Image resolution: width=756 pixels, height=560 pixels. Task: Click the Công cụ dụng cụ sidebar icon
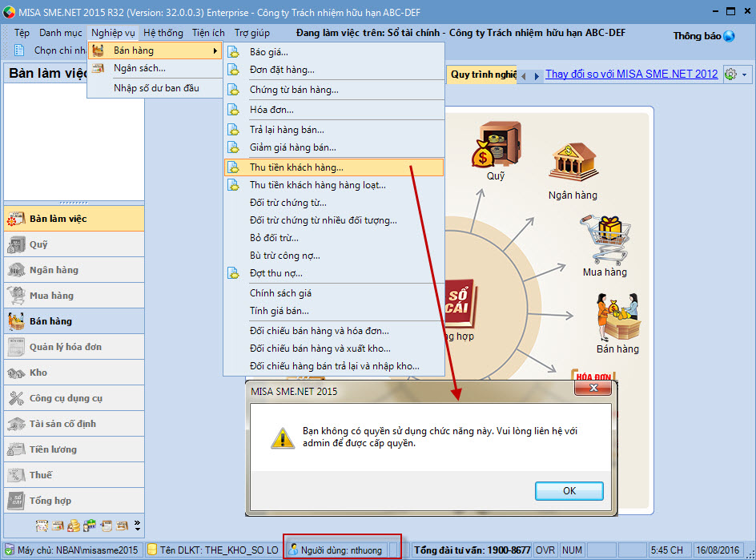(x=16, y=398)
